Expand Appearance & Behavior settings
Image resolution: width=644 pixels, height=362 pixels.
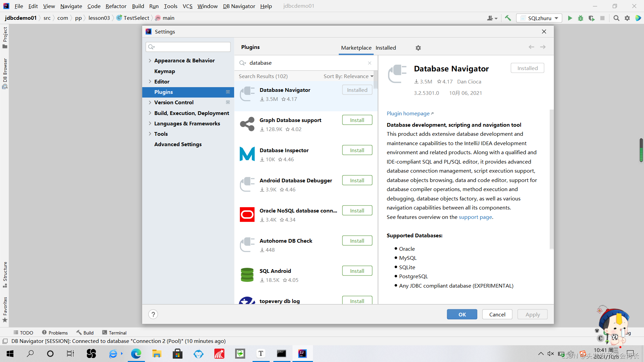pyautogui.click(x=150, y=61)
